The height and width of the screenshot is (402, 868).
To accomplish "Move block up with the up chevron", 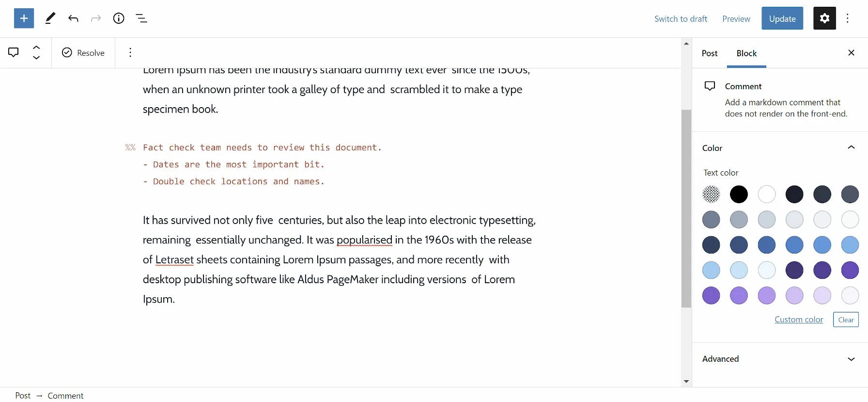I will [36, 48].
